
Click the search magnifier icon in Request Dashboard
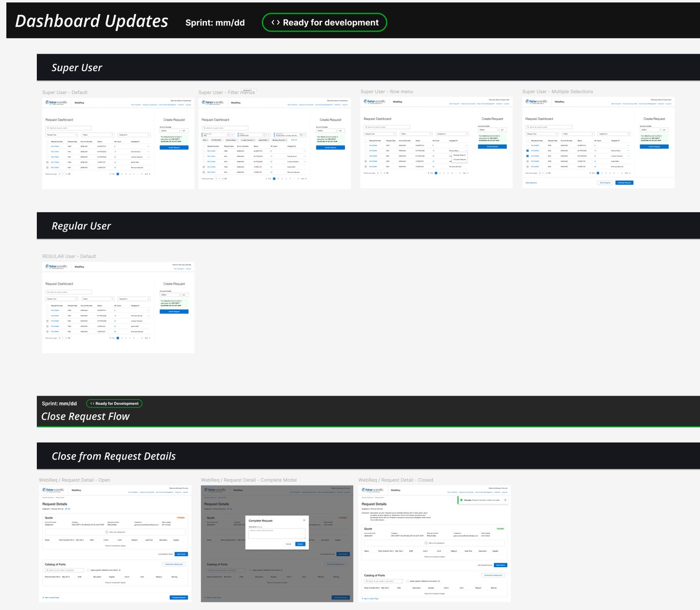tap(48, 128)
